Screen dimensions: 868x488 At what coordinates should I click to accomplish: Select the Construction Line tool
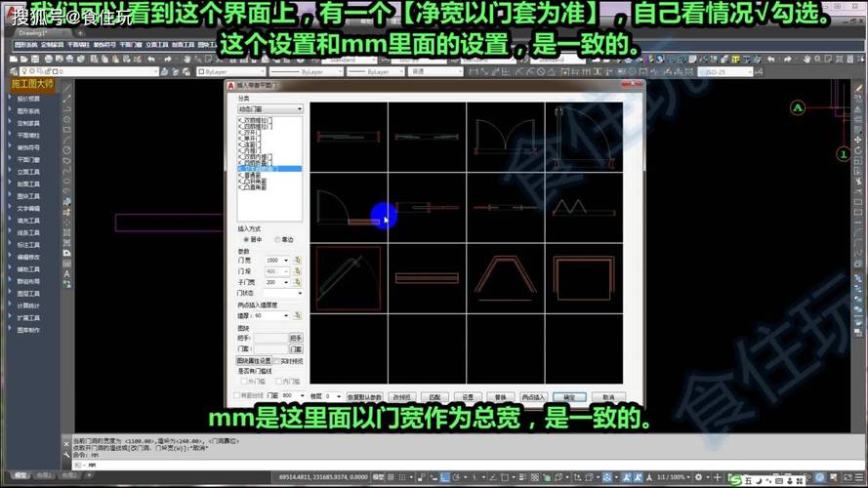click(x=67, y=99)
